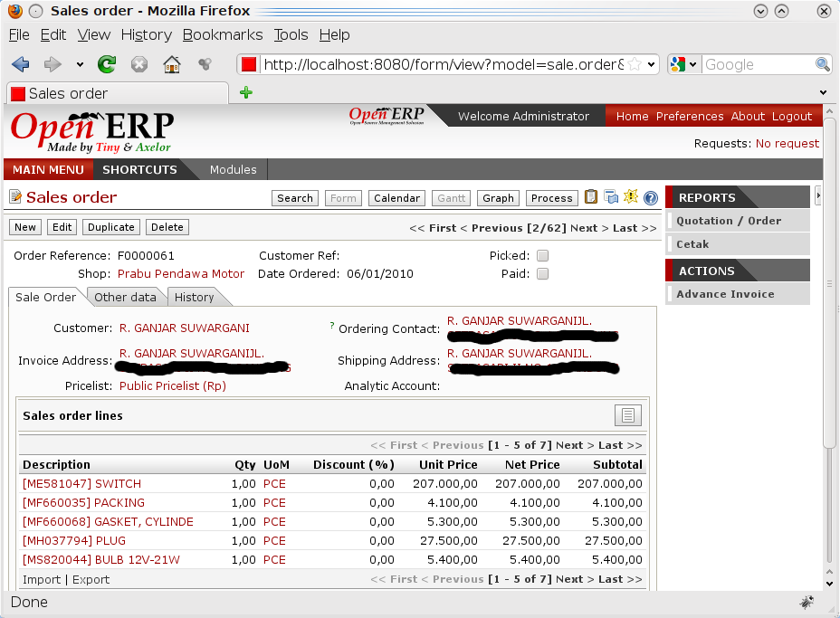
Task: Open the Quotation / Order report
Action: [x=738, y=221]
